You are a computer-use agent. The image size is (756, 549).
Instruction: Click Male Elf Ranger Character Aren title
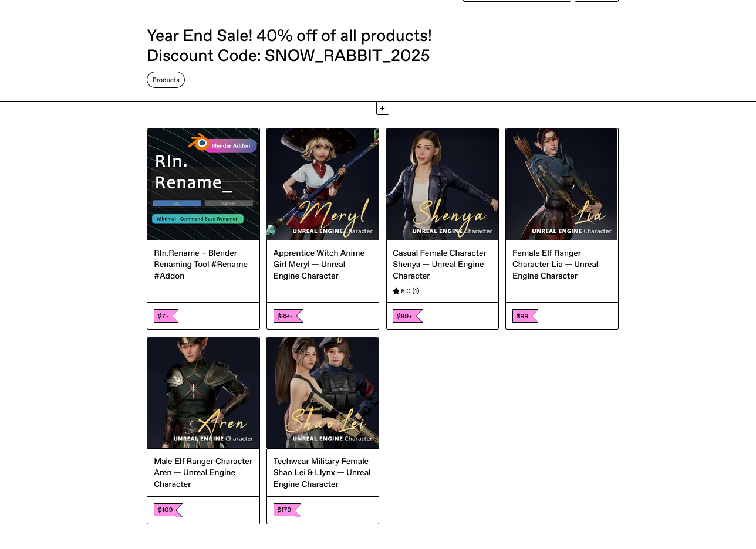(x=203, y=473)
